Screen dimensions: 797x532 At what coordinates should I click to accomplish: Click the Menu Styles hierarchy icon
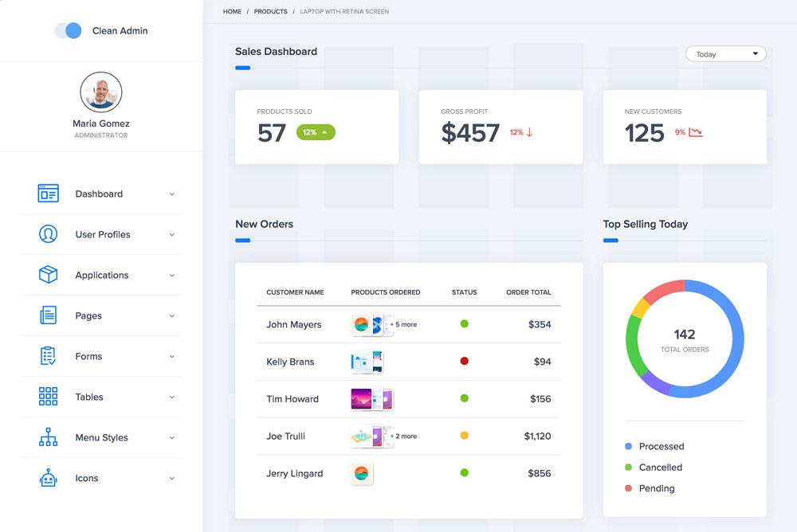(x=48, y=437)
